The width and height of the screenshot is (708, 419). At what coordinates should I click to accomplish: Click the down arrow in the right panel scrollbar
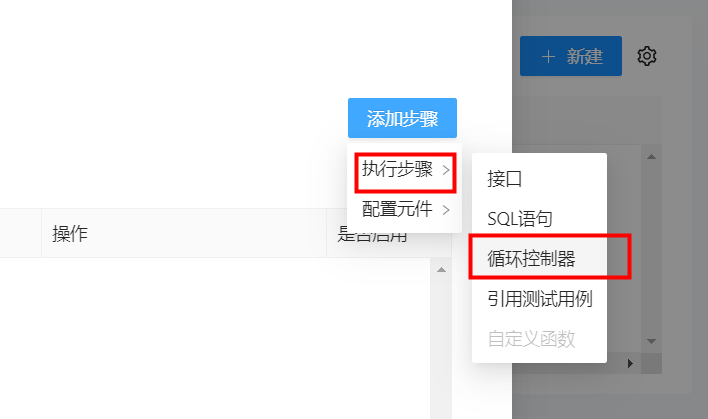(651, 341)
